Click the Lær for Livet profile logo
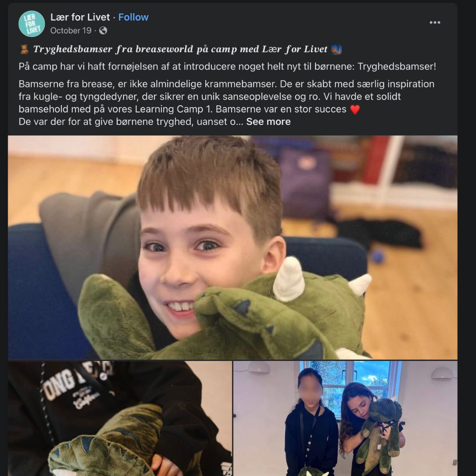 click(x=32, y=24)
